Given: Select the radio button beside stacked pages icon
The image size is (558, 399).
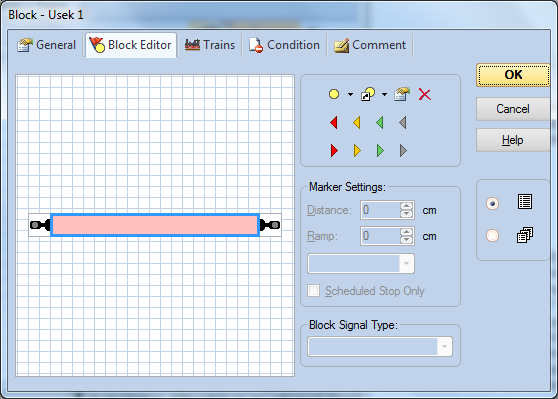Looking at the screenshot, I should coord(493,236).
